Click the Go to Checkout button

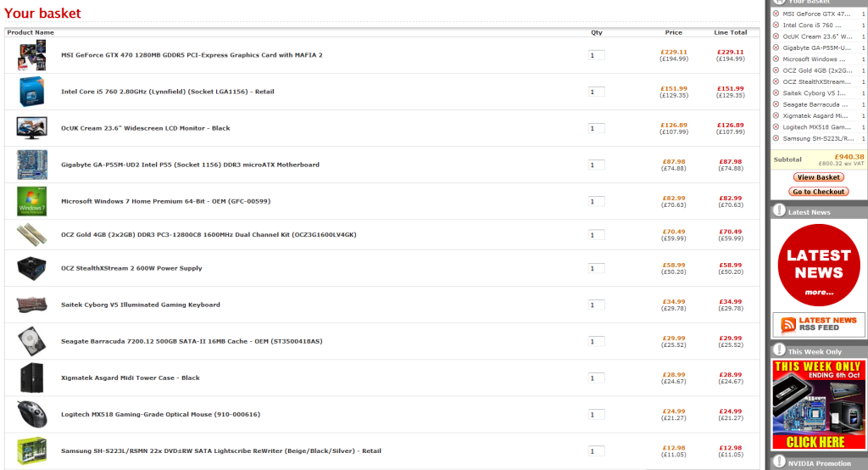point(819,192)
